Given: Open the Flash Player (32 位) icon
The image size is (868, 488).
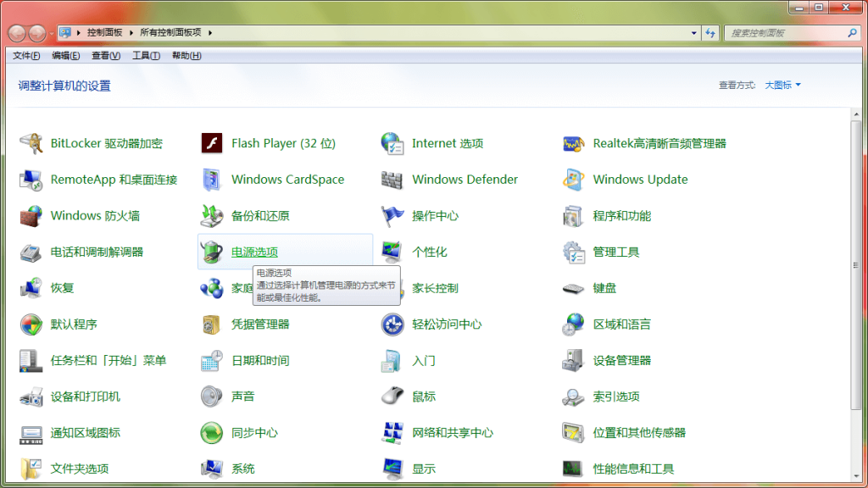Looking at the screenshot, I should click(211, 143).
